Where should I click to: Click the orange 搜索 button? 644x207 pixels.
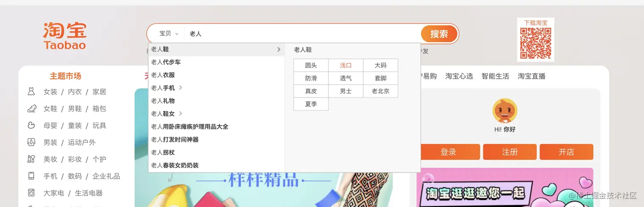pyautogui.click(x=439, y=34)
